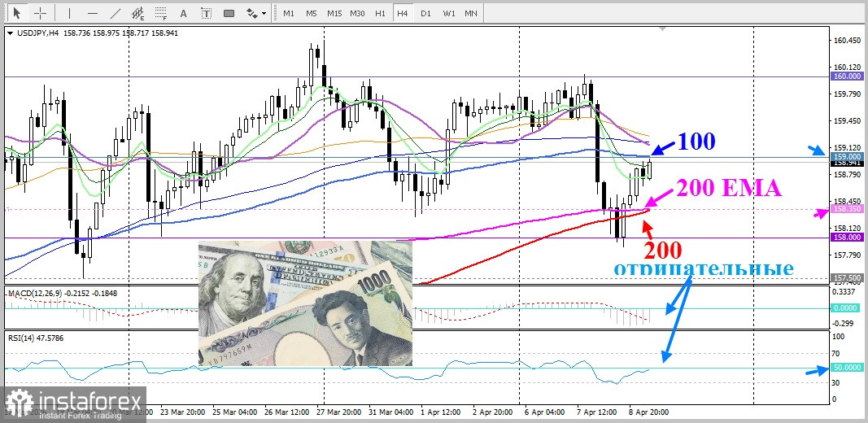Viewport: 868px width, 423px height.
Task: Click the "отрицательные" annotation text
Action: pos(704,268)
